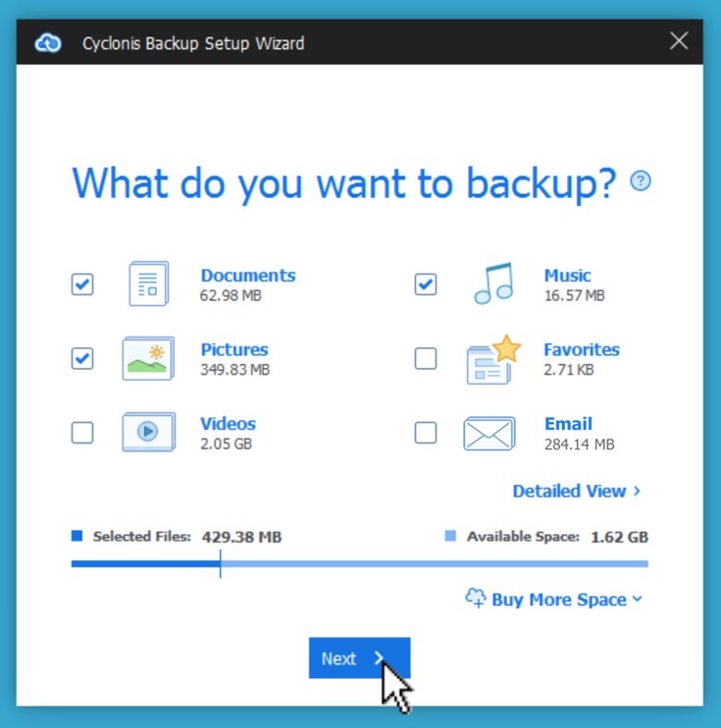
Task: Click the Music notes icon
Action: pyautogui.click(x=492, y=284)
